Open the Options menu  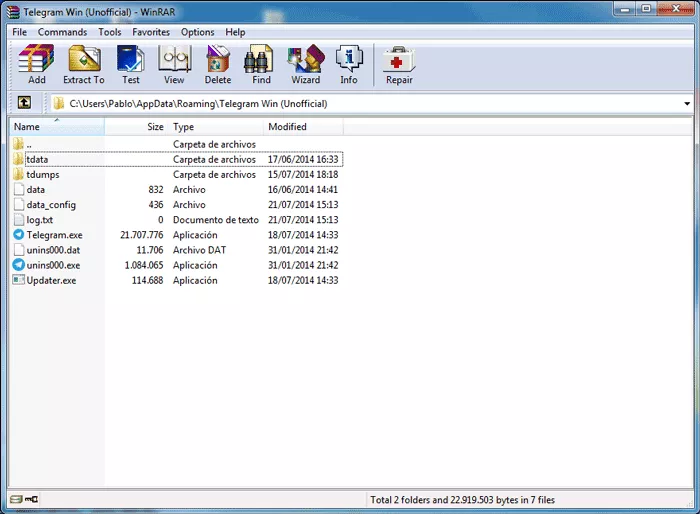(197, 32)
